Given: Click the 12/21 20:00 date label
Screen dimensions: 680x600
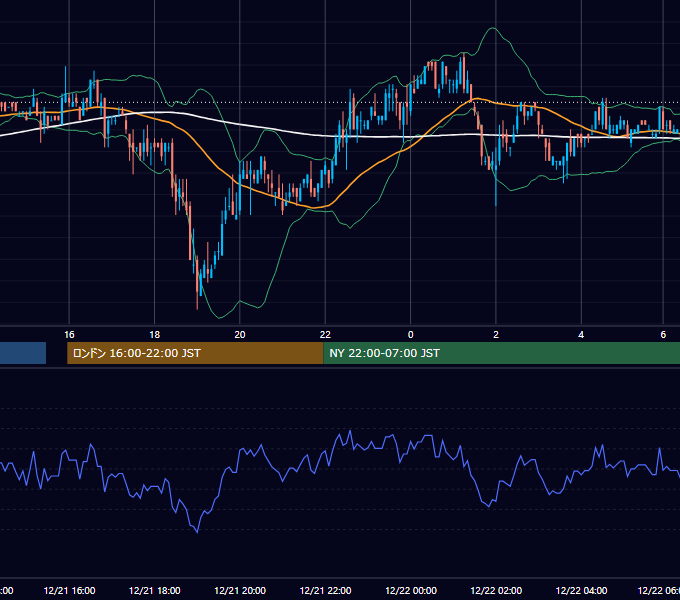Looking at the screenshot, I should [240, 590].
